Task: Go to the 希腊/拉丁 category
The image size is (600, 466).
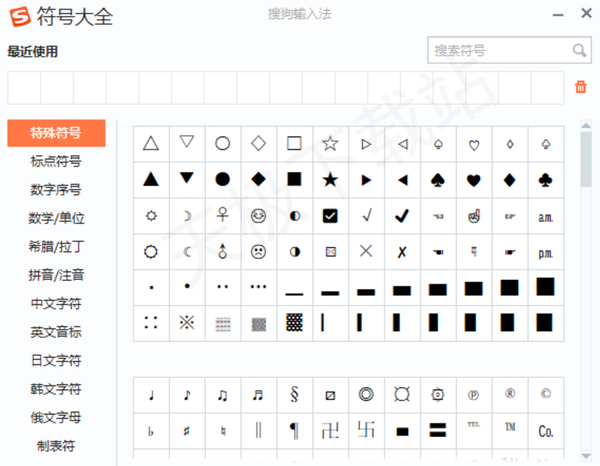Action: [x=56, y=246]
